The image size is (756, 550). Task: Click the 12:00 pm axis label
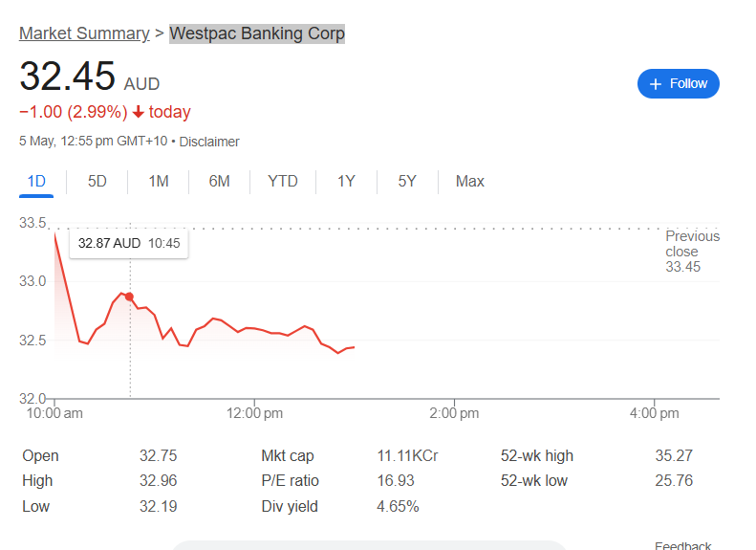pos(254,413)
